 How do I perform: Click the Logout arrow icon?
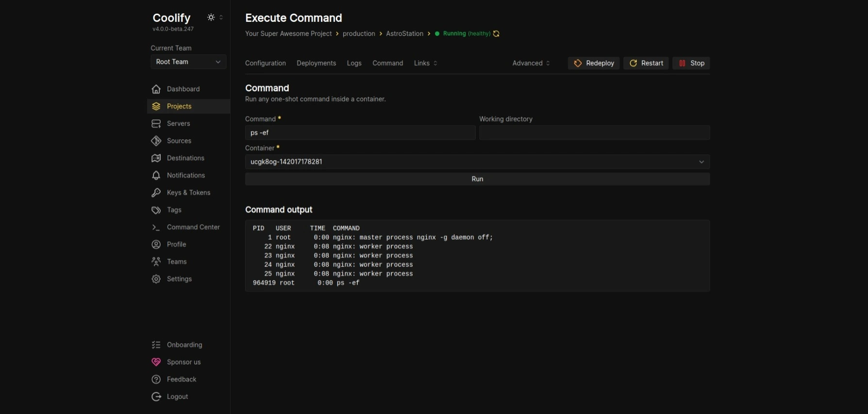click(156, 397)
